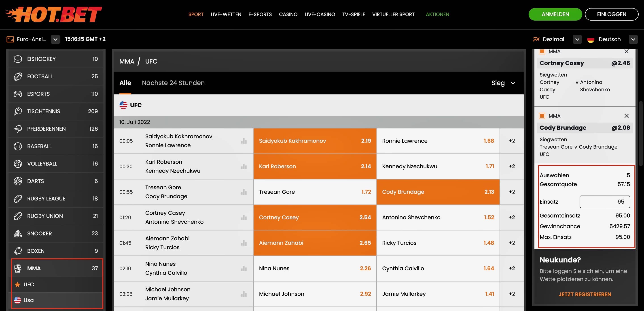Go to Live-Wetten section
Viewport: 644px width, 311px height.
click(x=226, y=14)
